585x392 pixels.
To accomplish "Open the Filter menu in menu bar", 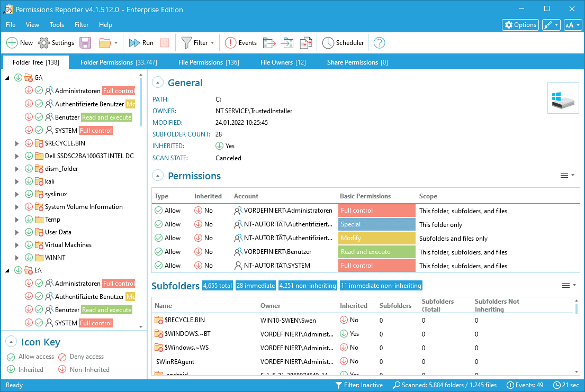I will 82,25.
